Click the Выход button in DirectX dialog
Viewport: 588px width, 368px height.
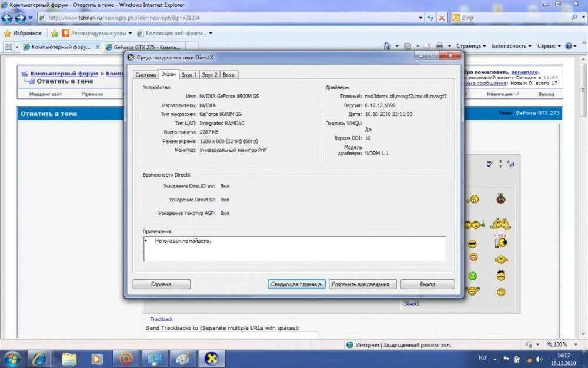click(427, 284)
